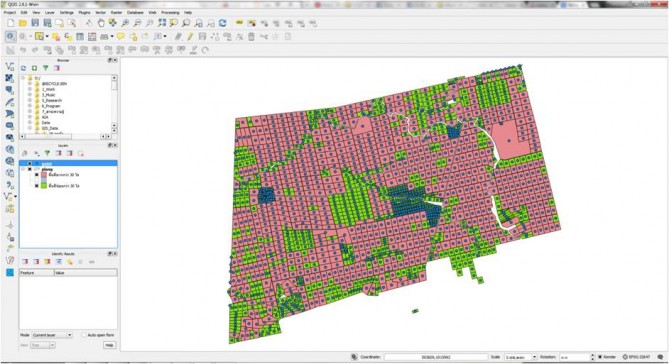The height and width of the screenshot is (364, 669).
Task: Expand the GIS_Data folder in Browser
Action: pos(30,128)
